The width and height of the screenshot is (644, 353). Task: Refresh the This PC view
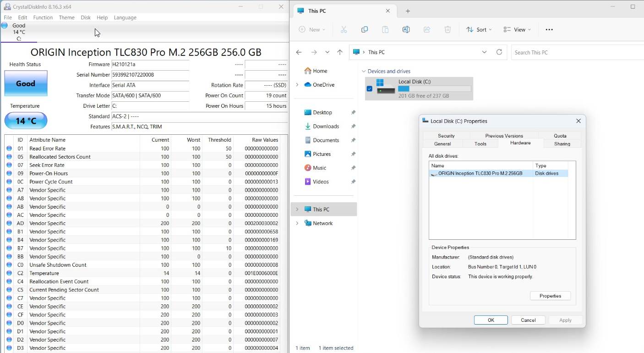click(x=499, y=52)
